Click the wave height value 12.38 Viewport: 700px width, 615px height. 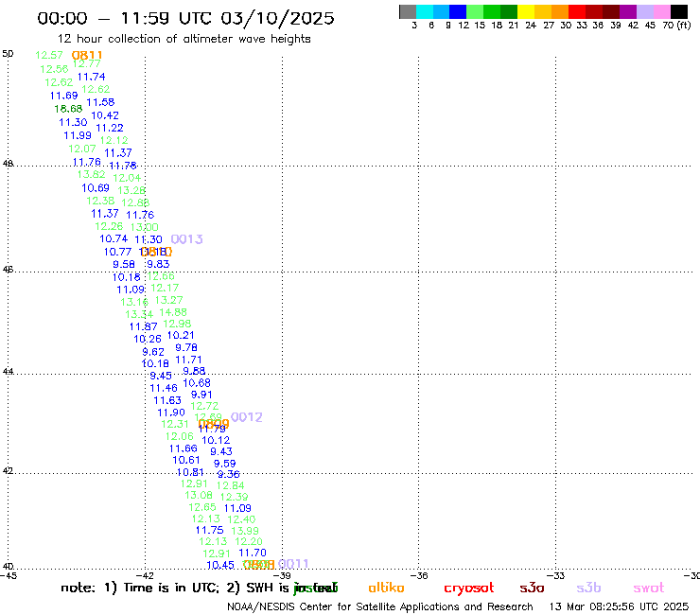click(100, 201)
